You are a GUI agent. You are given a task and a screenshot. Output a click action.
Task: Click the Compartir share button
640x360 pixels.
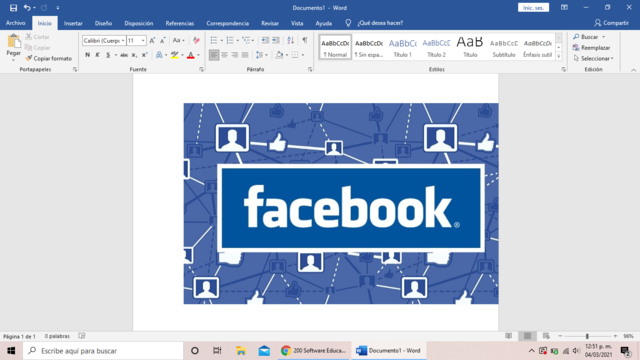(611, 23)
